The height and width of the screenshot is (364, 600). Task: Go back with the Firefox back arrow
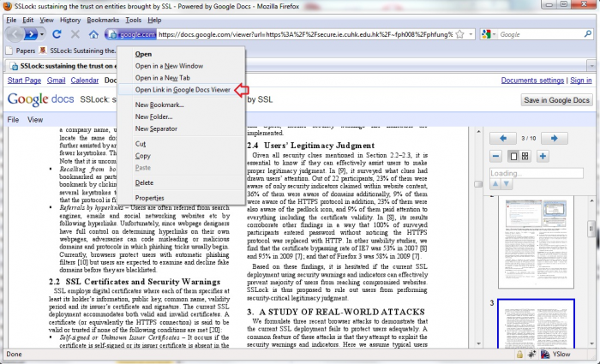[15, 34]
